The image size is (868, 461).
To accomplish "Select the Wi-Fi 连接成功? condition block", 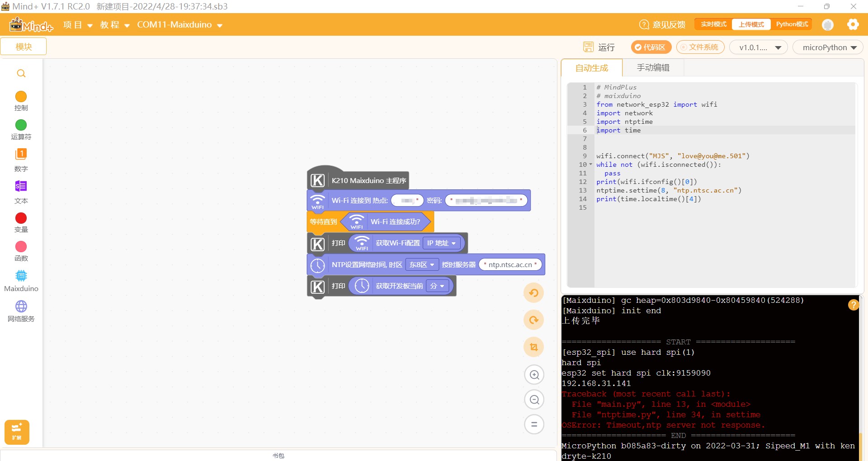I will click(386, 222).
